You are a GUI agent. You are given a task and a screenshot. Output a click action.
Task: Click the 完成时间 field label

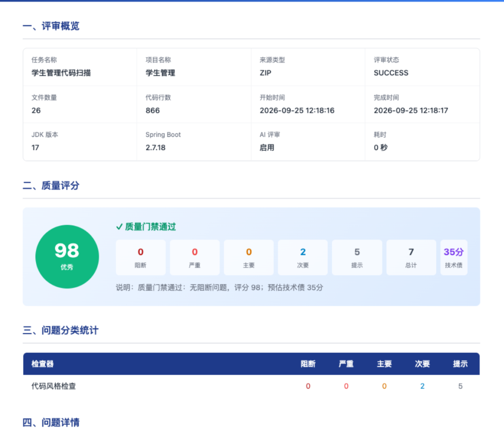(386, 98)
